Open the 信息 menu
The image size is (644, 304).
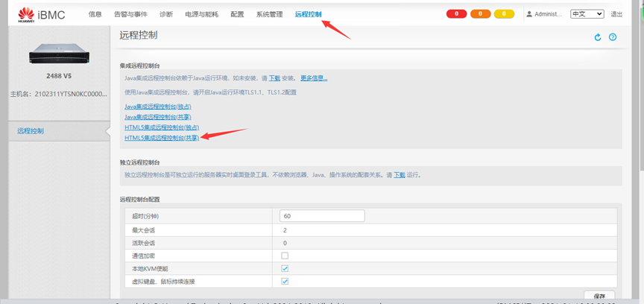tap(95, 14)
